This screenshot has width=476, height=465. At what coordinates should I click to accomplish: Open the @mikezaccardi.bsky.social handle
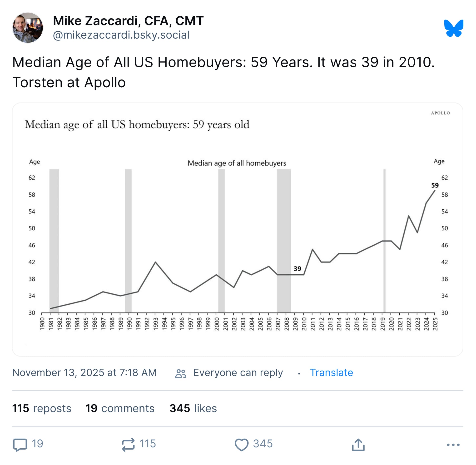(x=121, y=35)
